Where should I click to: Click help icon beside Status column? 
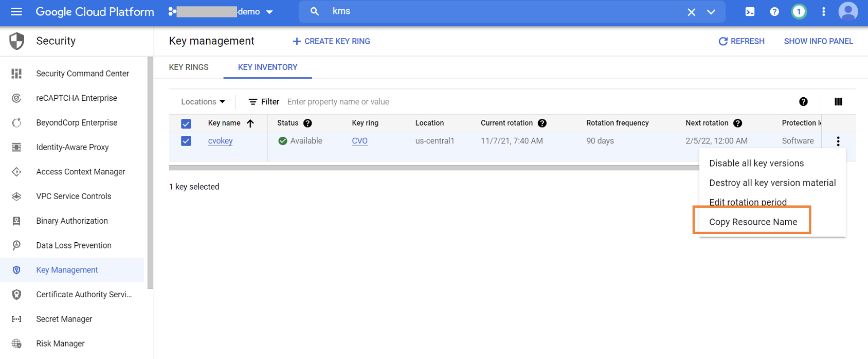pyautogui.click(x=308, y=123)
